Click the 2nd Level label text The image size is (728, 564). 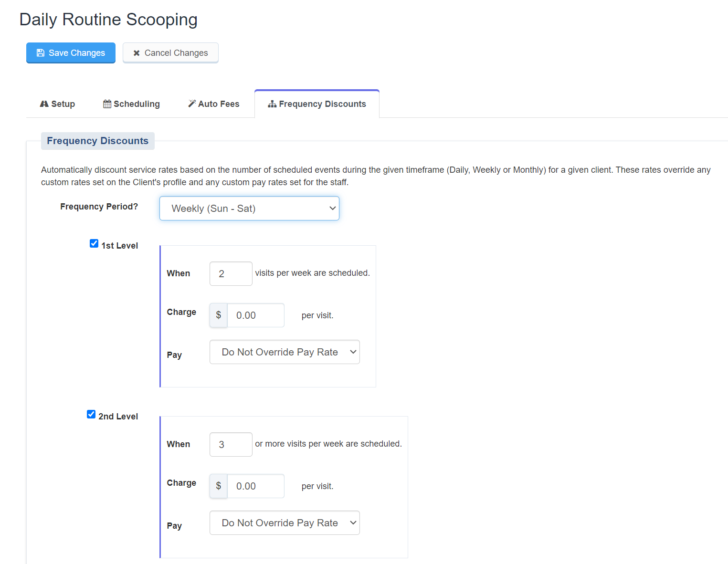(x=118, y=417)
